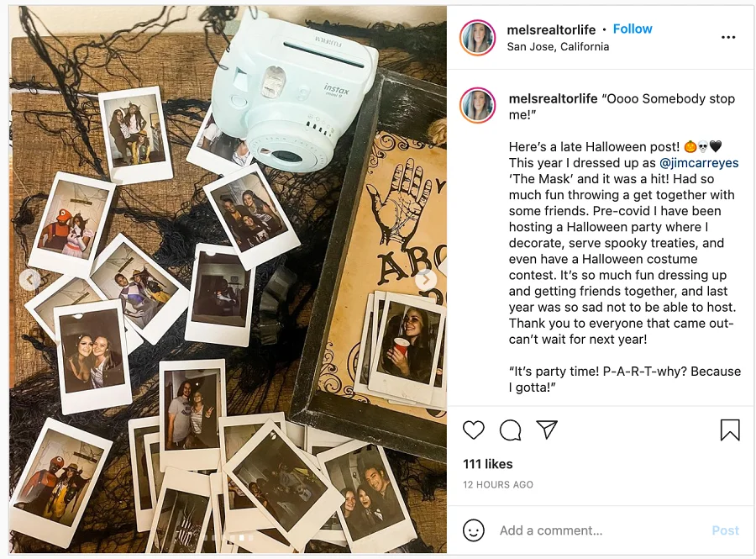Go to previous photo in carousel
The width and height of the screenshot is (756, 559).
(30, 279)
